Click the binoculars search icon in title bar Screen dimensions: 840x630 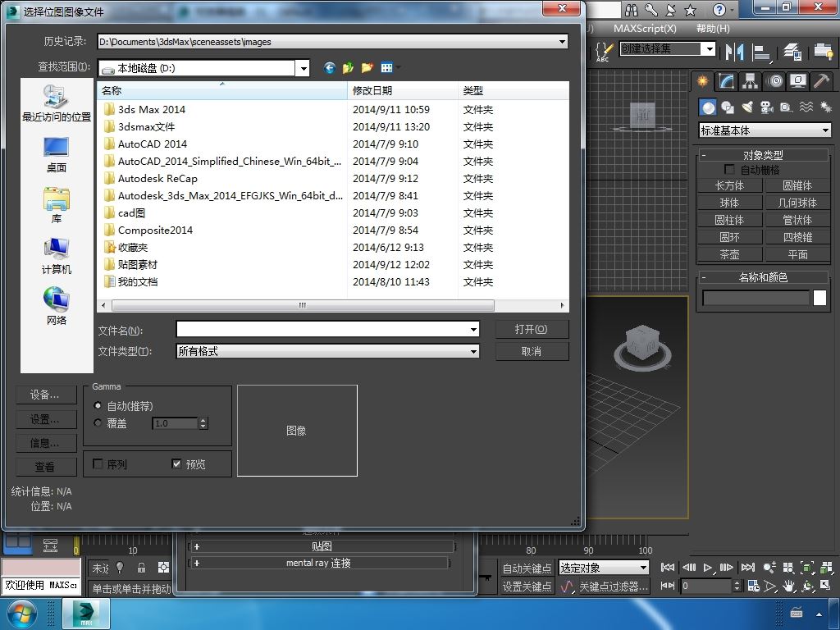(x=632, y=10)
